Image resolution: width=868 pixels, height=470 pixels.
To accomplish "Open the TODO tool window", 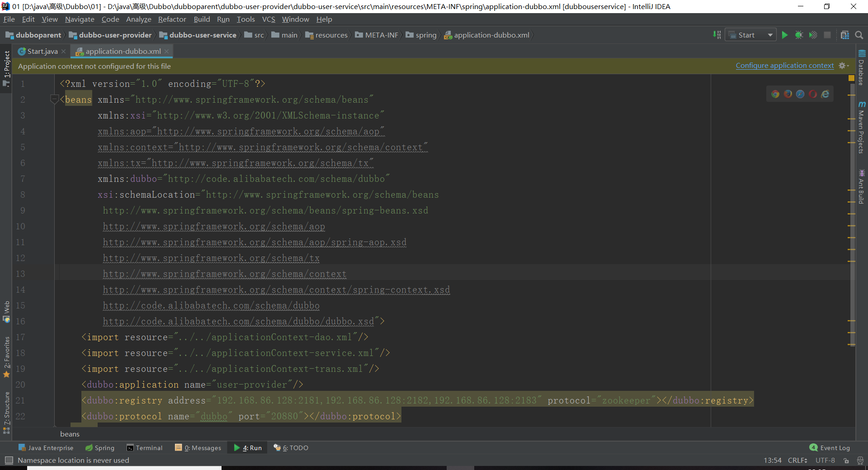I will pyautogui.click(x=291, y=448).
